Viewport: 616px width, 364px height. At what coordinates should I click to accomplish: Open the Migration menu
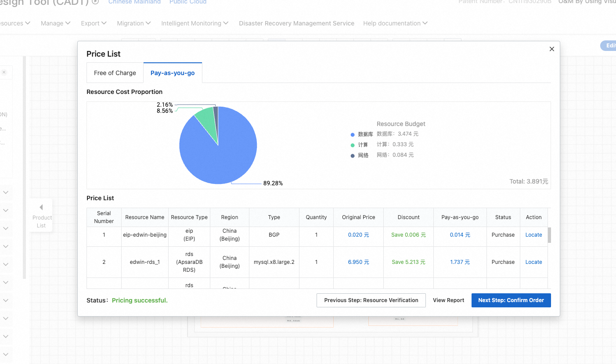pyautogui.click(x=134, y=23)
